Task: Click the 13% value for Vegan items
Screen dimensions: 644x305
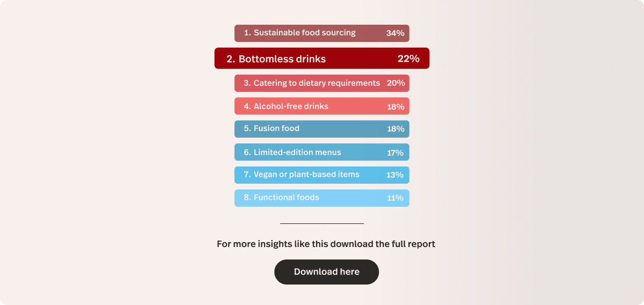Action: 395,175
